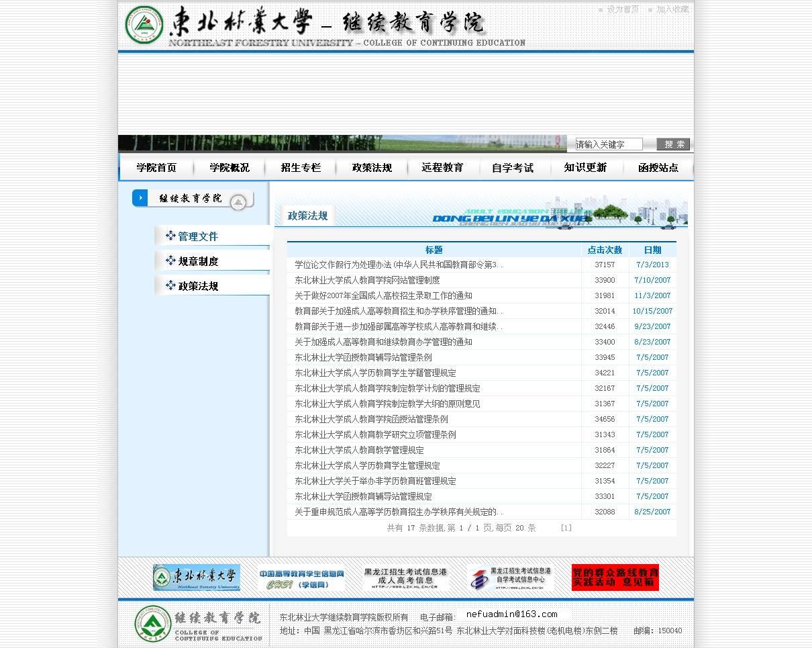Click the blue arrow icon on sidebar header
The width and height of the screenshot is (812, 648).
(x=140, y=198)
